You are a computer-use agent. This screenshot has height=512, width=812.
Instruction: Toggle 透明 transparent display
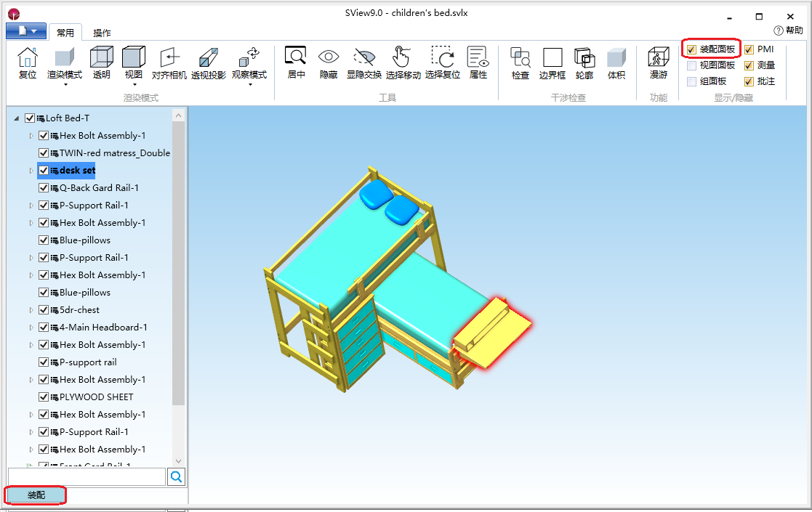coord(102,57)
